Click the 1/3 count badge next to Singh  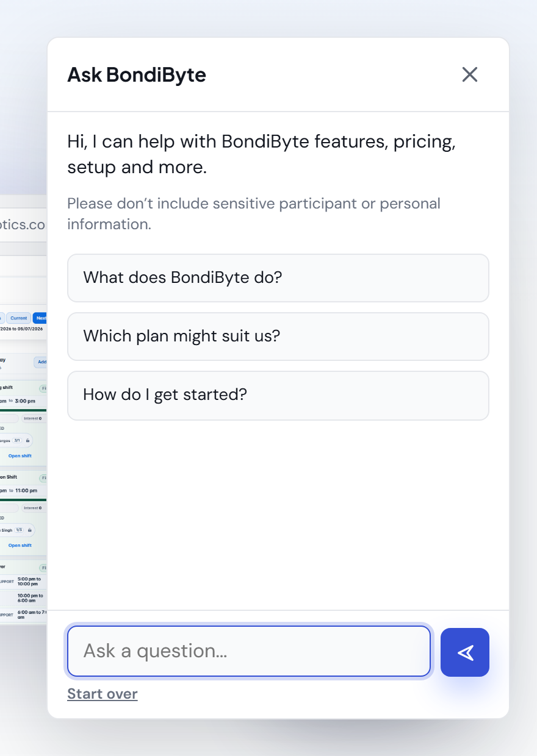[19, 530]
